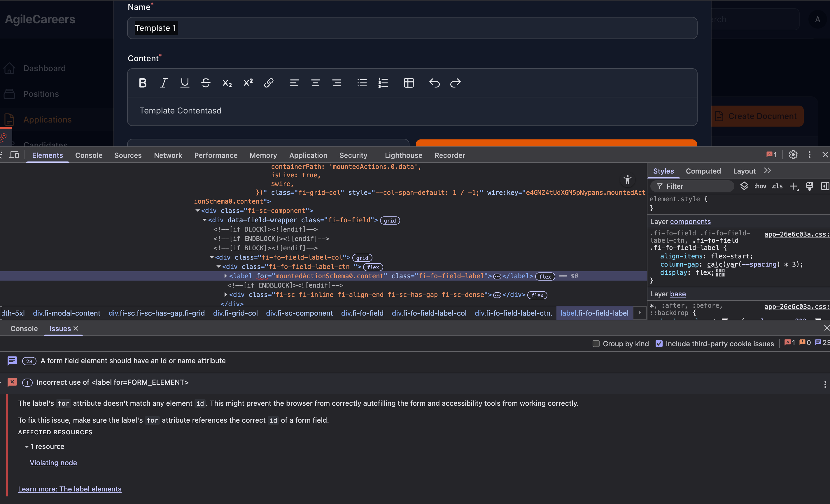
Task: Collapse the 1 resource list
Action: pos(27,446)
